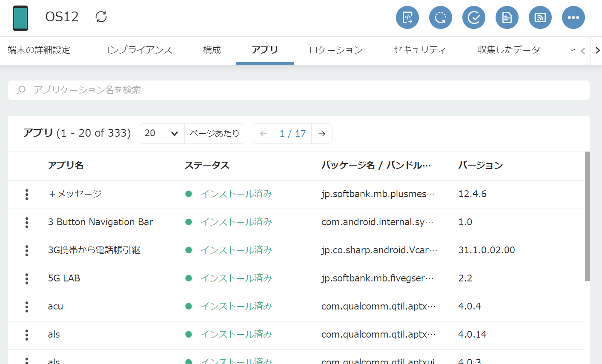The height and width of the screenshot is (364, 602).
Task: Click version 4.0.4
Action: tap(470, 307)
